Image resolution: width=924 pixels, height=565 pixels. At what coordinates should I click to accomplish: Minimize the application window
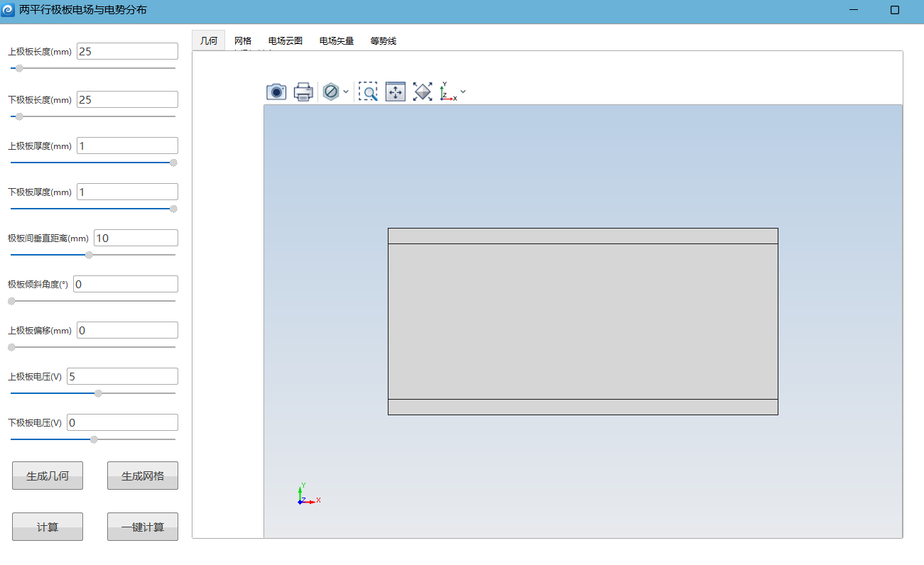click(x=853, y=10)
